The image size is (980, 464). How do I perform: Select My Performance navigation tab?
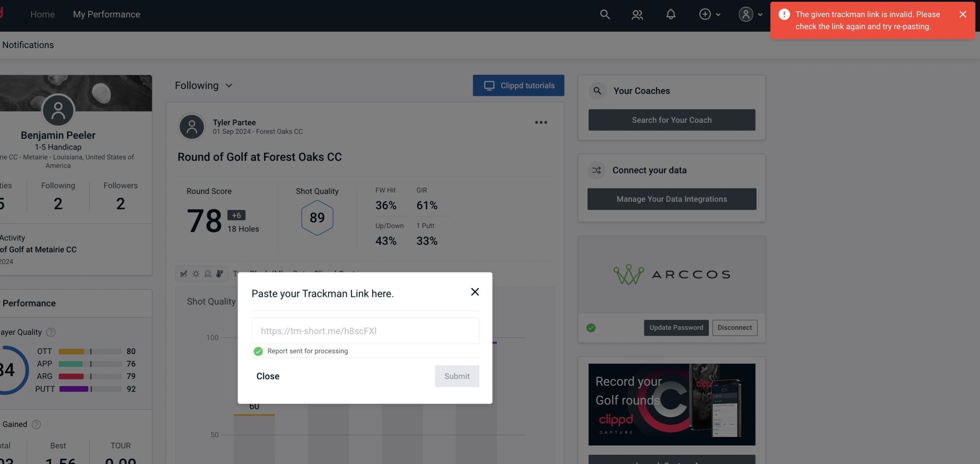[x=106, y=14]
